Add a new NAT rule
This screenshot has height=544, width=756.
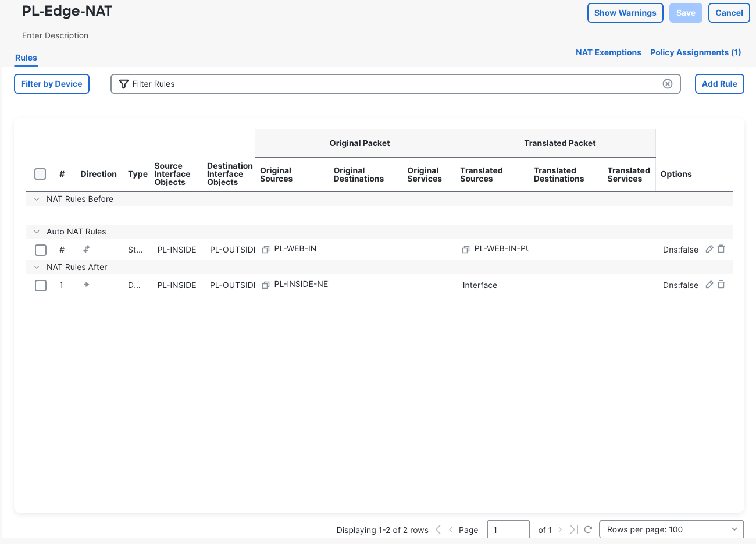pyautogui.click(x=719, y=84)
